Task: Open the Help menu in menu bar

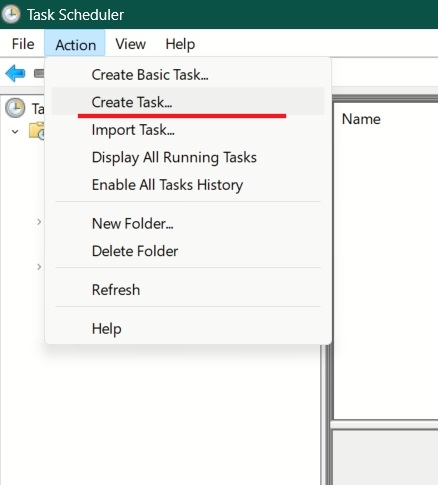Action: point(180,44)
